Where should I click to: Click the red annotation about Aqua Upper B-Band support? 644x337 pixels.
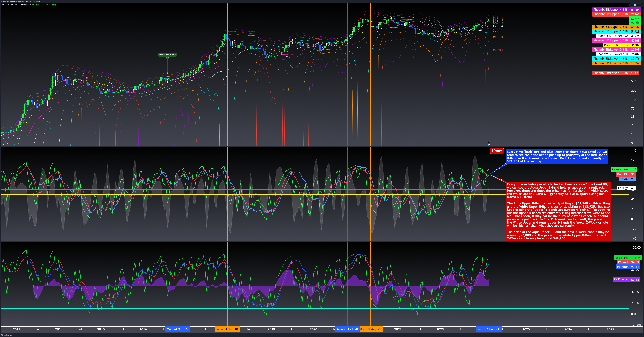point(559,211)
